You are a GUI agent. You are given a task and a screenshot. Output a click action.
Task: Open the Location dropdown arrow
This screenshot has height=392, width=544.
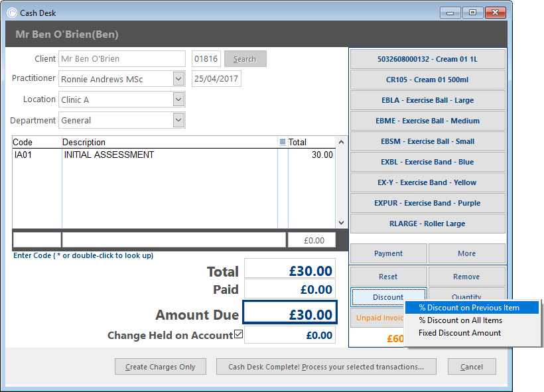178,99
